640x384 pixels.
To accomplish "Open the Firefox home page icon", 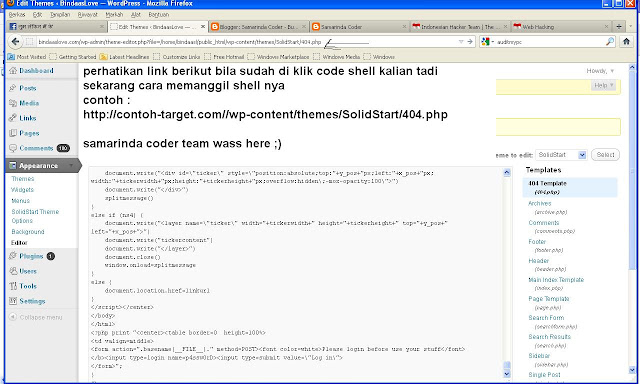I will (x=626, y=41).
